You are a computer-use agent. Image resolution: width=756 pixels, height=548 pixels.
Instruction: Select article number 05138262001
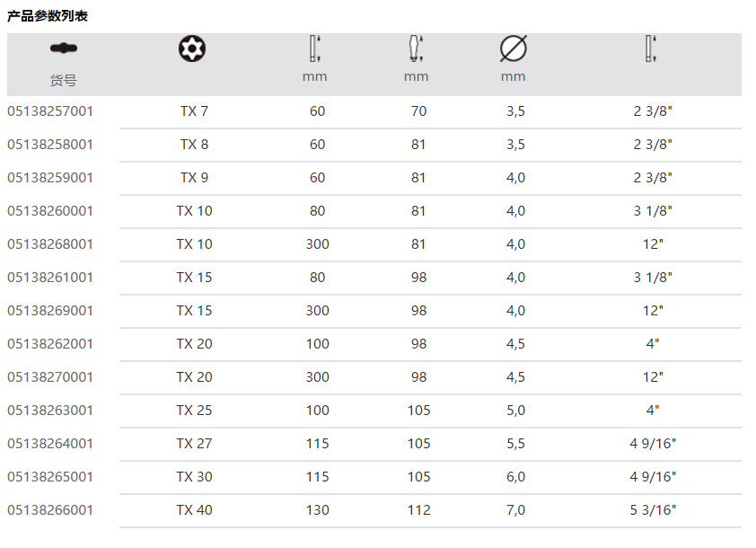tap(50, 344)
